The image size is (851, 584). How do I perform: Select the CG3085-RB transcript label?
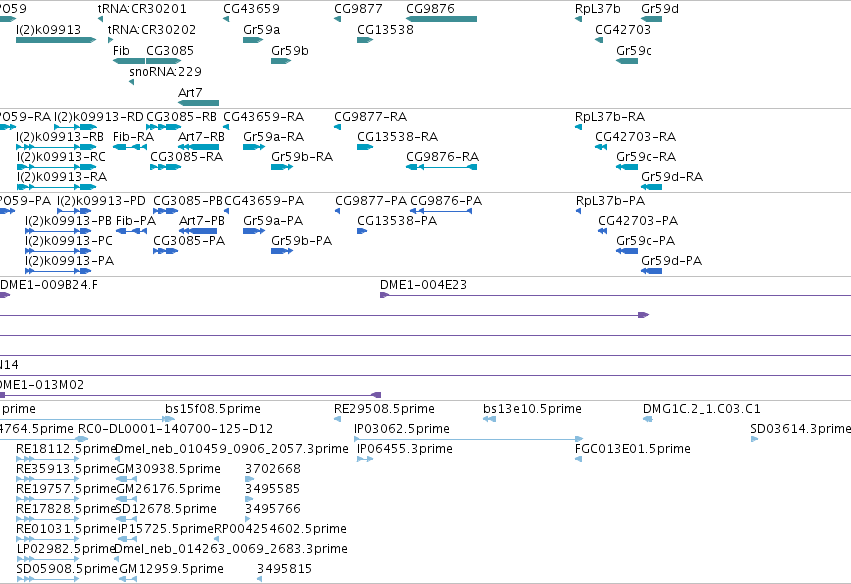[x=181, y=117]
